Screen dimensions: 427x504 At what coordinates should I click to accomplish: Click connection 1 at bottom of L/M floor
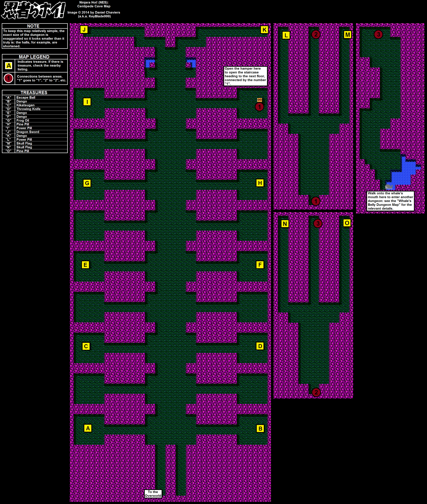point(316,201)
